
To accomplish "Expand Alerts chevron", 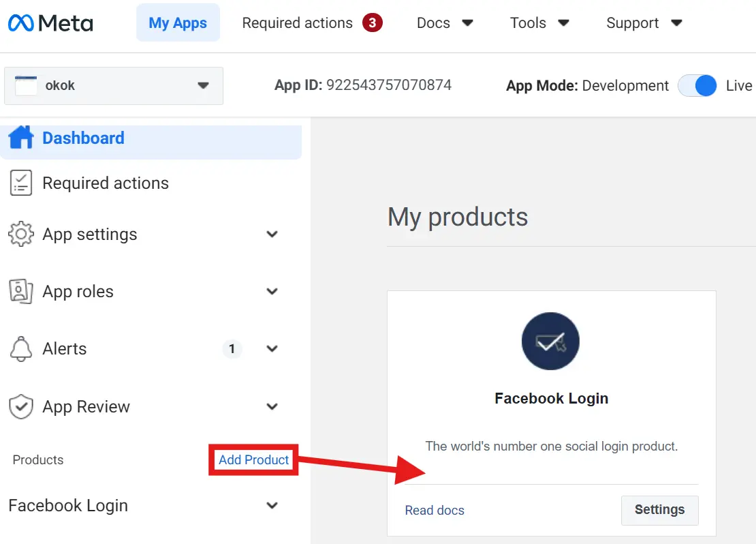I will pyautogui.click(x=272, y=348).
